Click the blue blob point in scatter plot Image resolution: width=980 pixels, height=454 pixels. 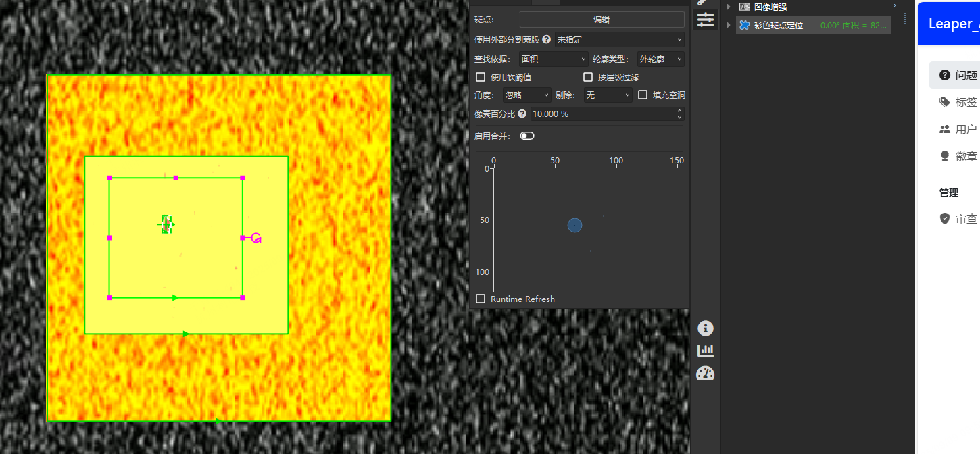tap(574, 225)
